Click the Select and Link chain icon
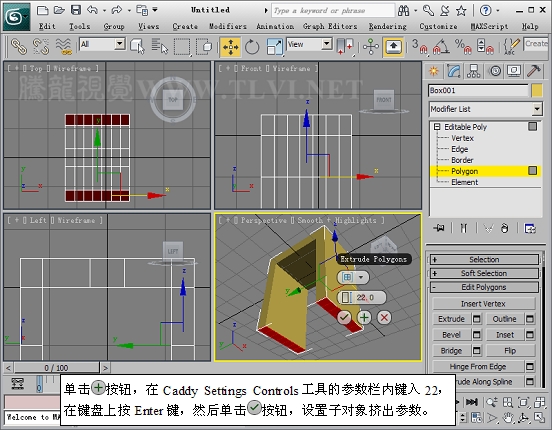 (19, 47)
